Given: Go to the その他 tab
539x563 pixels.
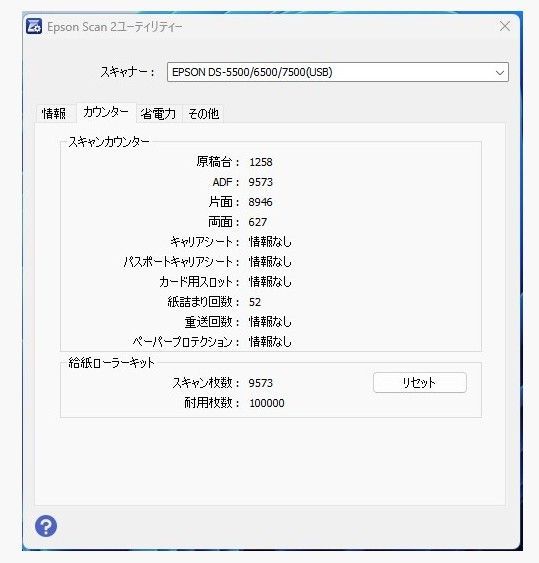Looking at the screenshot, I should tap(204, 114).
